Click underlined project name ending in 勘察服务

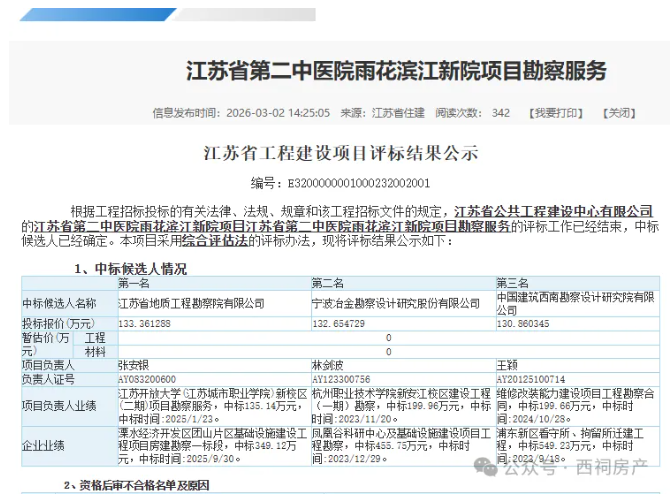(x=270, y=226)
